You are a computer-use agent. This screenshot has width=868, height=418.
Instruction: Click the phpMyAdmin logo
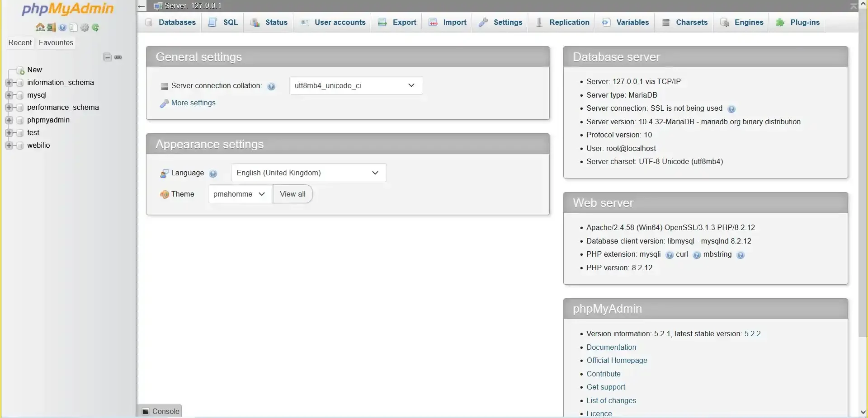(68, 9)
